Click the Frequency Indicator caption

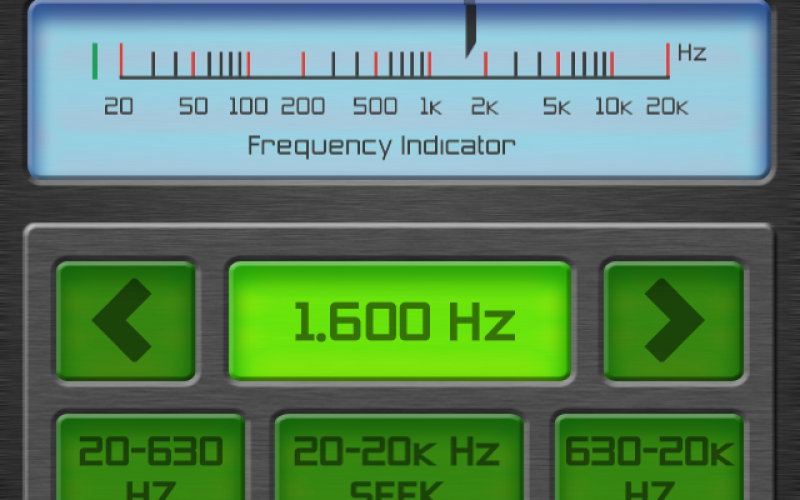tap(382, 146)
